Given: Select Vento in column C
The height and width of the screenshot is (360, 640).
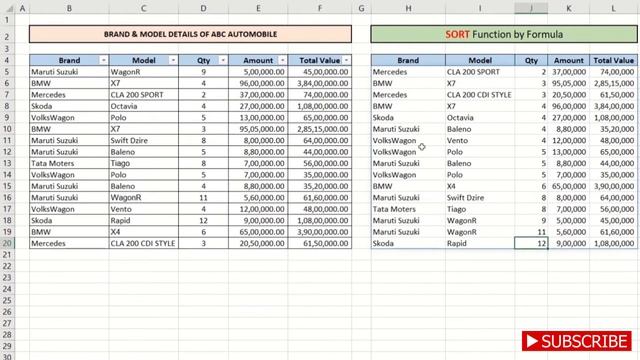Looking at the screenshot, I should [x=144, y=209].
